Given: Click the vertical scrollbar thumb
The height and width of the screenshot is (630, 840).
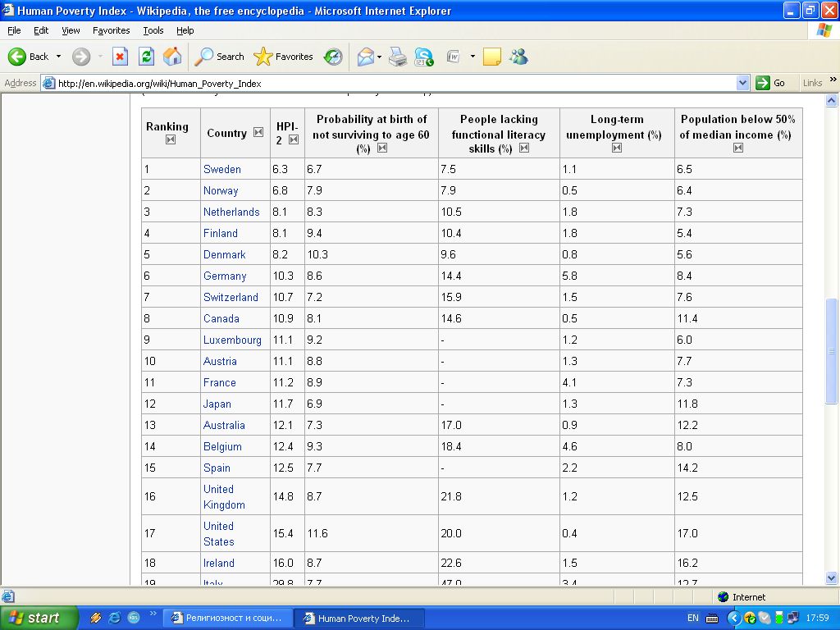Looking at the screenshot, I should pyautogui.click(x=832, y=350).
